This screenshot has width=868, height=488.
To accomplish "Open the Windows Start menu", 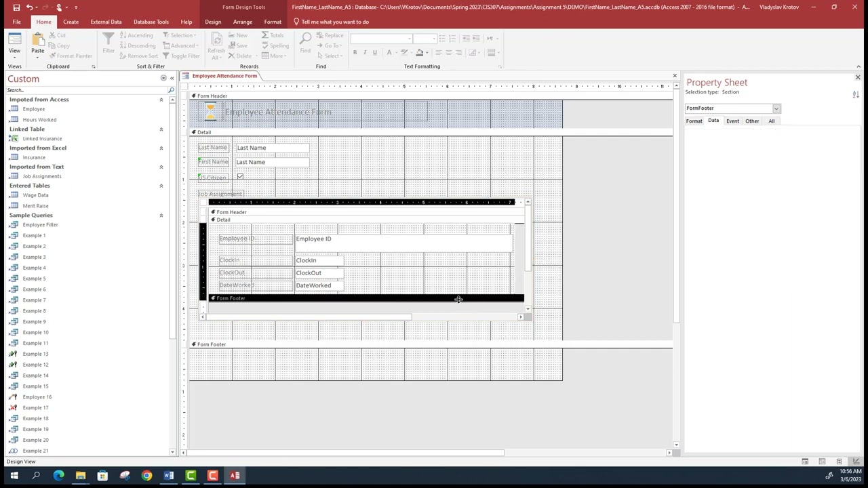I will [x=14, y=476].
